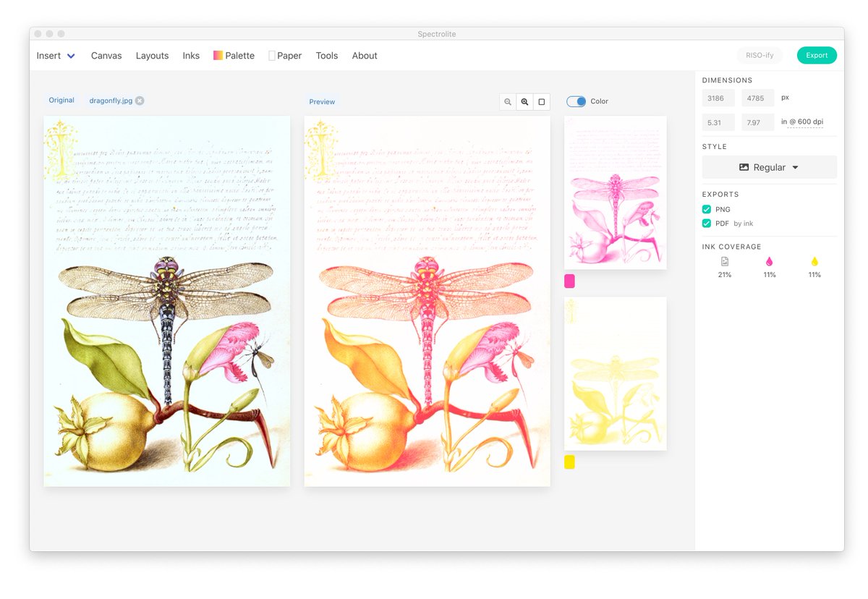Screen dimensions: 868x599
Task: Click the 21% paper coverage value
Action: click(725, 275)
